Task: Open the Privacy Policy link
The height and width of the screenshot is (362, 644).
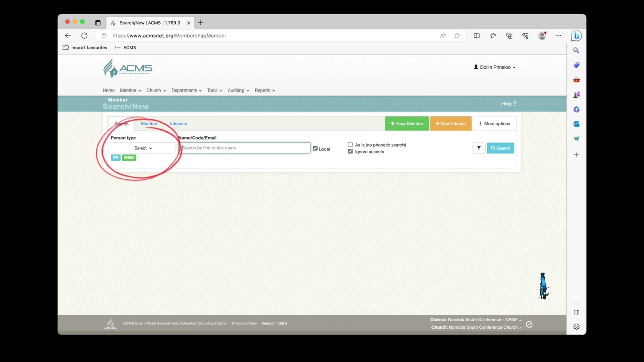Action: point(244,323)
